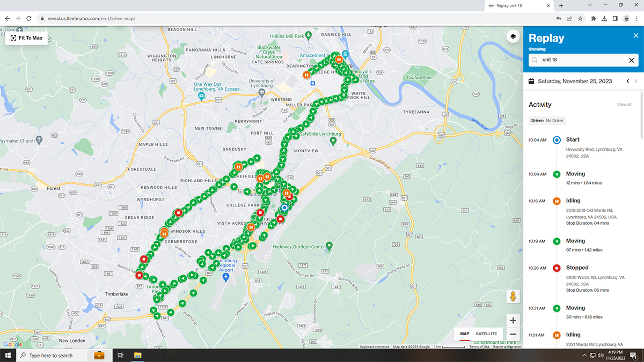Click the Fit To Map button

pyautogui.click(x=26, y=38)
